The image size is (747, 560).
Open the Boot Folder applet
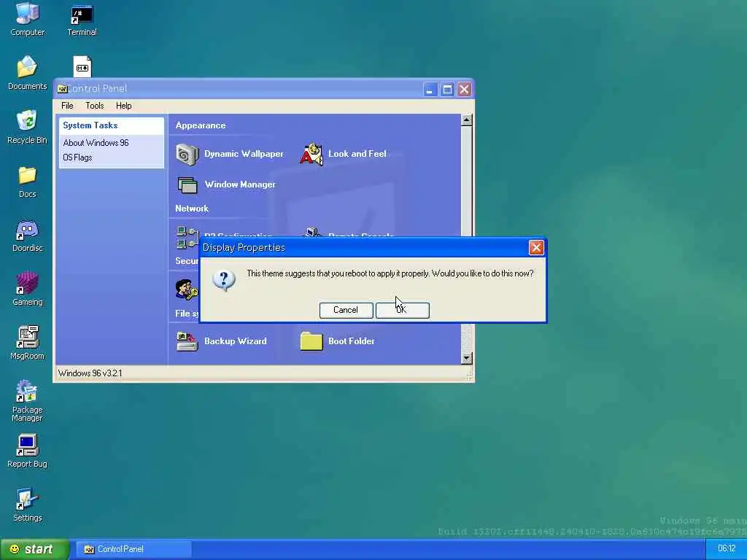pyautogui.click(x=337, y=341)
